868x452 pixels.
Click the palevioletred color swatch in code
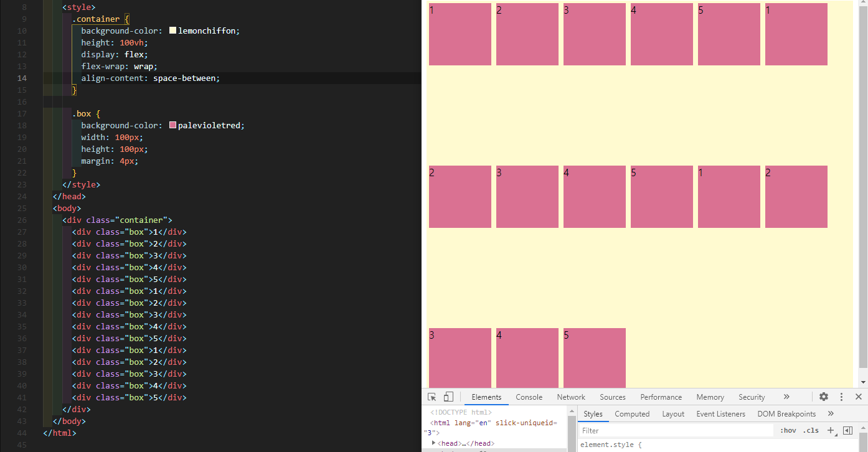[172, 125]
